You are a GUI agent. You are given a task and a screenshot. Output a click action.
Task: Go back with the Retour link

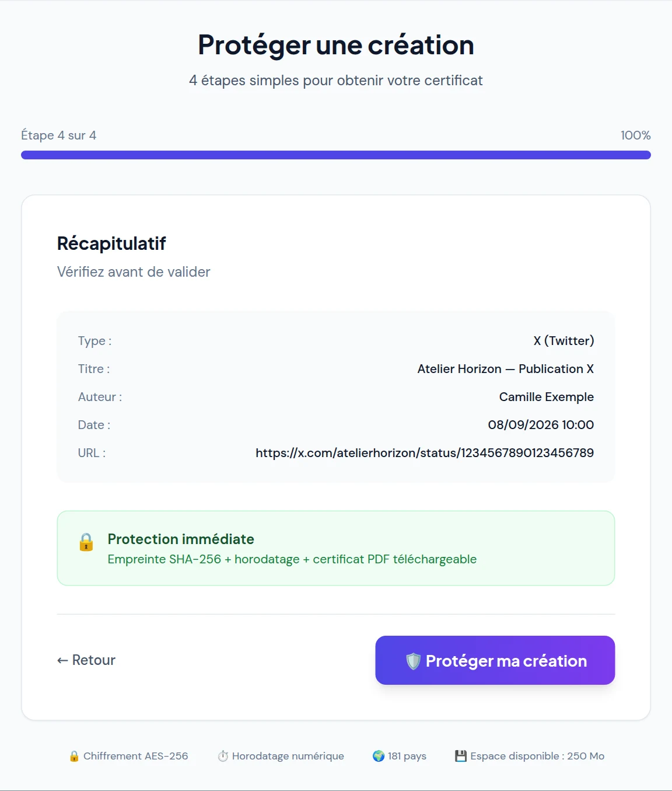point(86,660)
